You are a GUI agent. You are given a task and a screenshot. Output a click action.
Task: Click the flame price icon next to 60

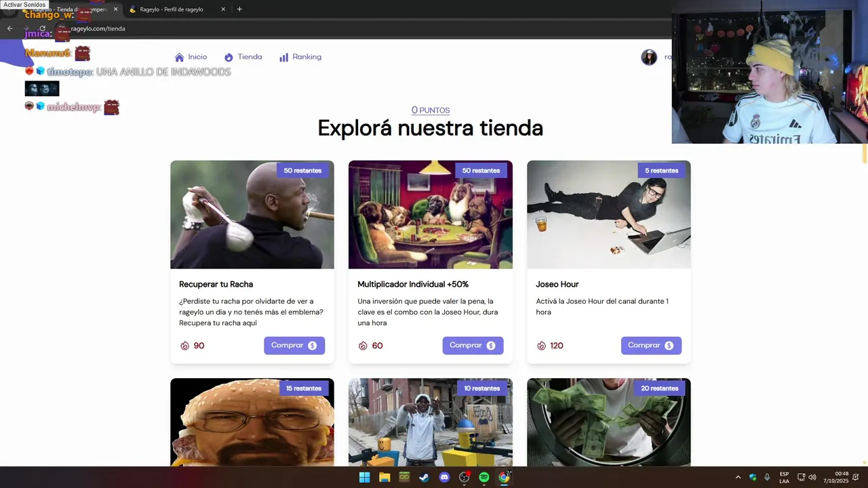363,346
